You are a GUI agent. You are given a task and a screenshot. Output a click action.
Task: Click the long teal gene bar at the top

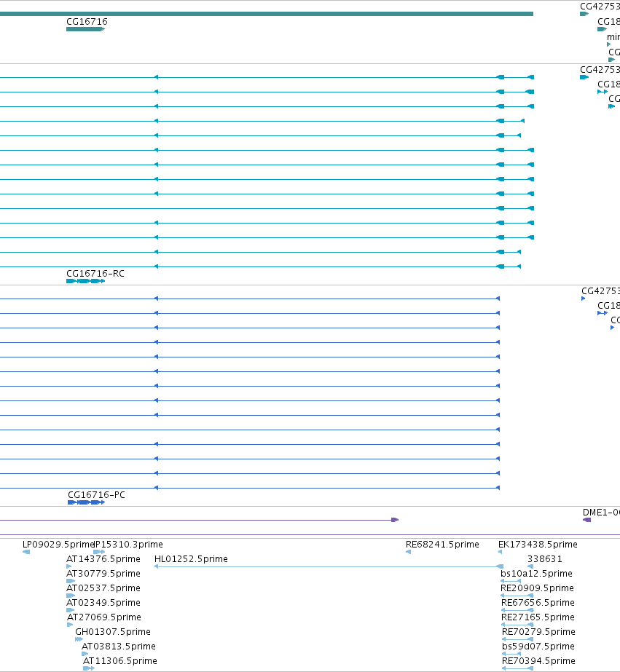click(x=267, y=14)
